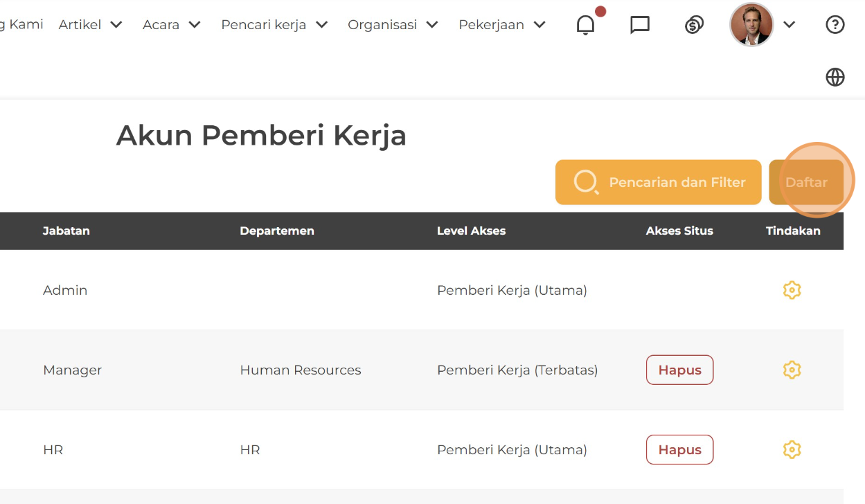Viewport: 865px width, 504px height.
Task: Click gear icon in Manager row
Action: [x=792, y=370]
